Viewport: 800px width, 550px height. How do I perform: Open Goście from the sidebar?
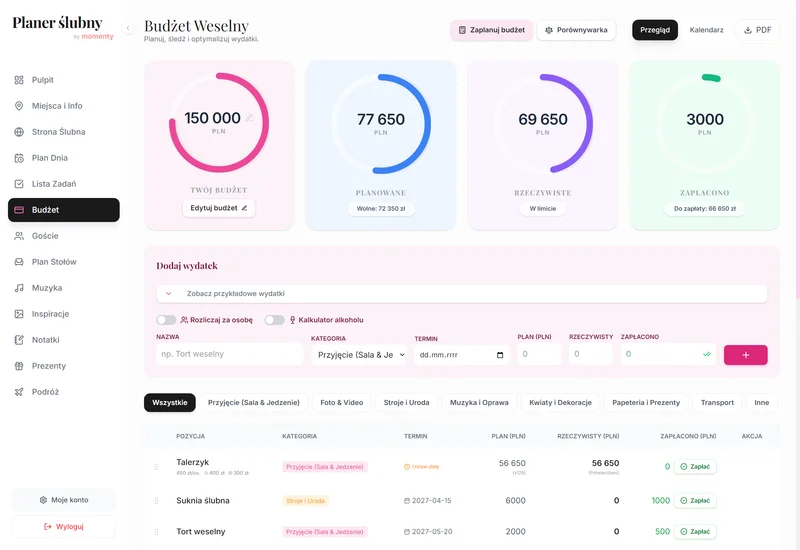[45, 236]
